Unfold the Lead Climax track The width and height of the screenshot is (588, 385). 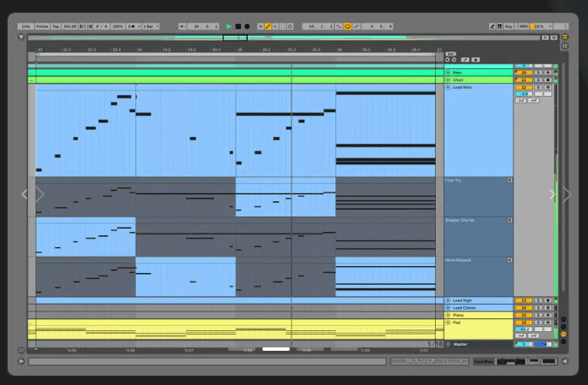448,308
